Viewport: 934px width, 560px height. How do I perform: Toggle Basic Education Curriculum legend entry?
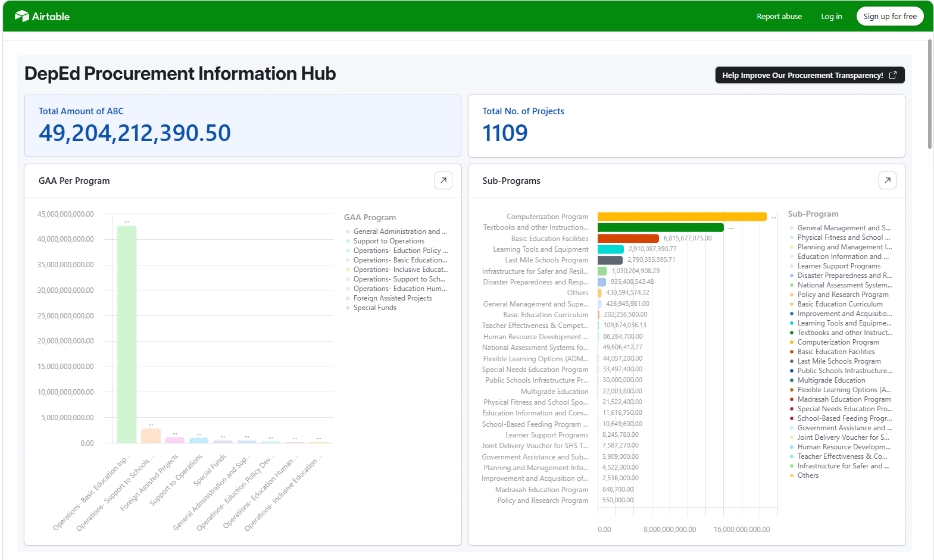pos(836,304)
